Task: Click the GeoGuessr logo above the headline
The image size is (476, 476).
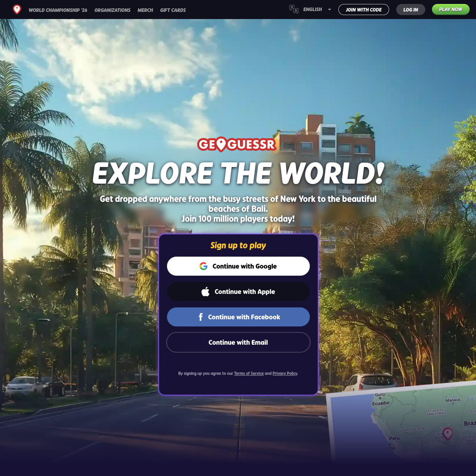Action: point(237,145)
